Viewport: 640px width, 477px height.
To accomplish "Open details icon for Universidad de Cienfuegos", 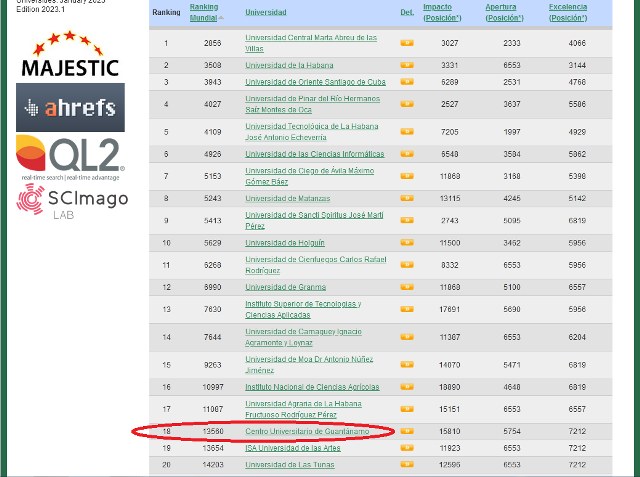I will pyautogui.click(x=407, y=265).
